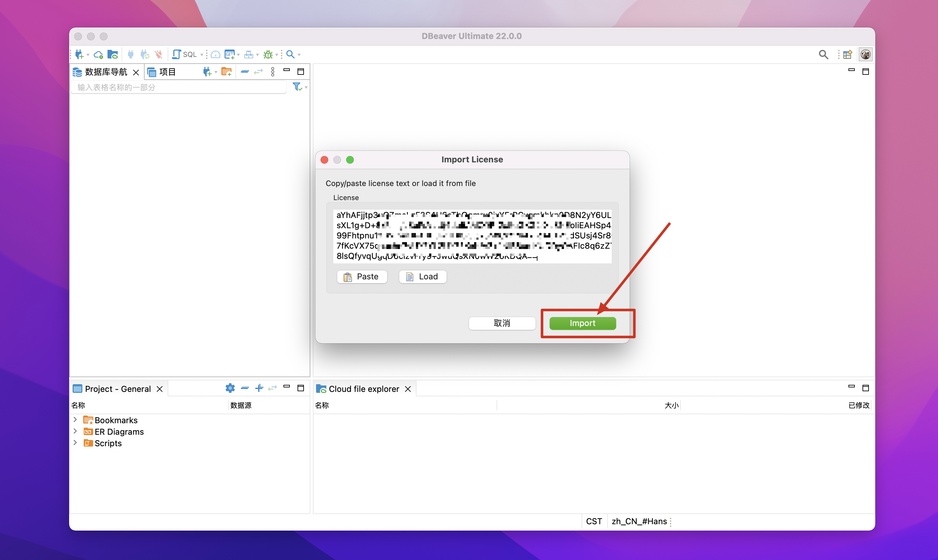The height and width of the screenshot is (560, 938).
Task: Open dropdown arrow beside toolbar search magnifier
Action: 299,55
